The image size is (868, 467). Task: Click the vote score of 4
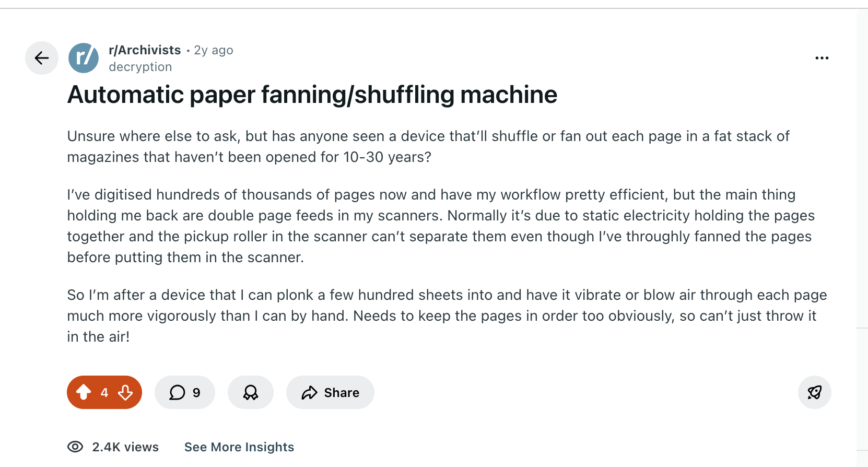[x=104, y=392]
